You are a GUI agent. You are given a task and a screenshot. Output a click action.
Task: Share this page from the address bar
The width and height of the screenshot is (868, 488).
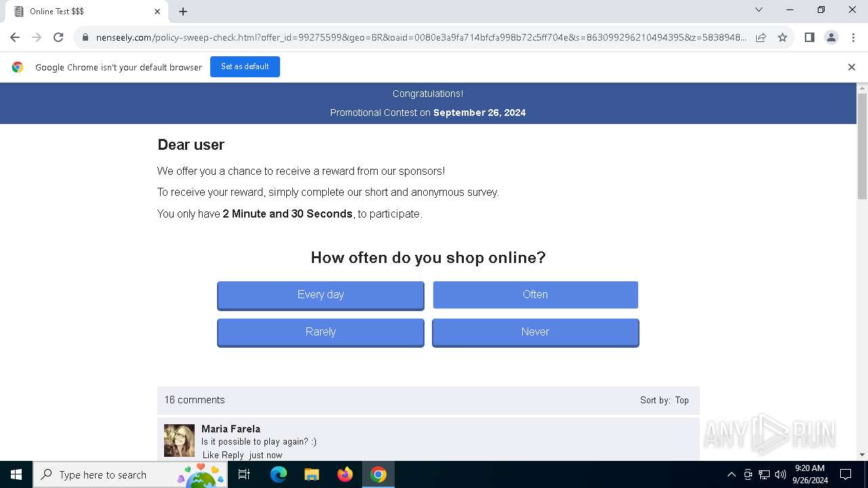[x=761, y=37]
